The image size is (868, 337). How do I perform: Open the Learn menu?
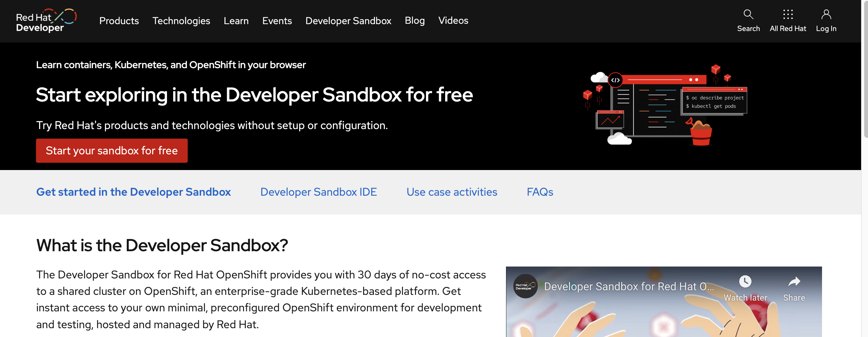[236, 21]
